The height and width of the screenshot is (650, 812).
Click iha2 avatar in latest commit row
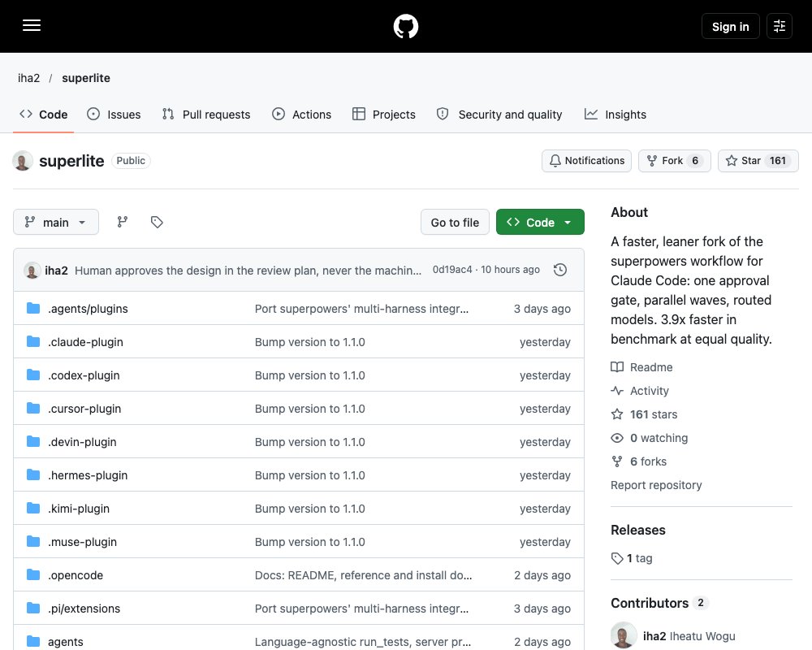32,270
